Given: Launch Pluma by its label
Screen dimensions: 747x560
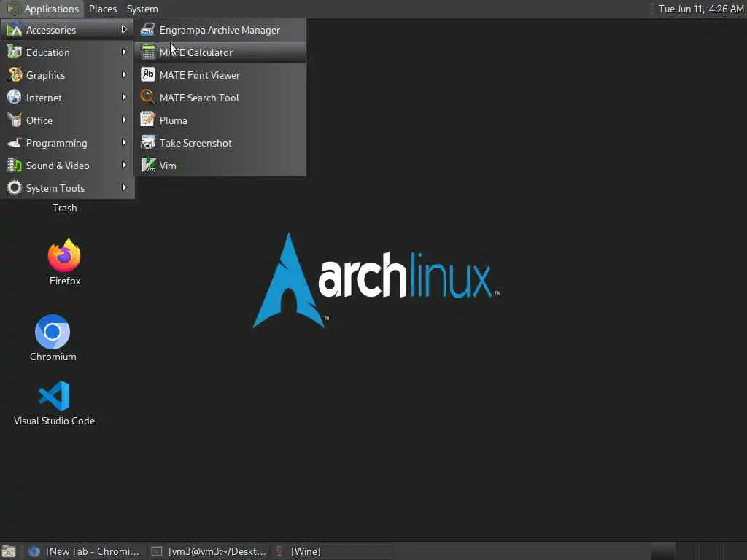Looking at the screenshot, I should (x=173, y=120).
